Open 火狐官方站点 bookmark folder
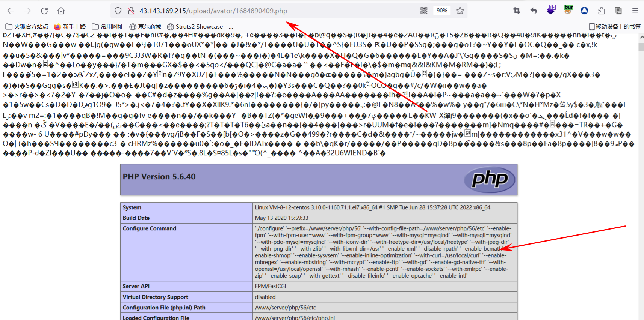Viewport: 644px width, 320px height. click(27, 27)
